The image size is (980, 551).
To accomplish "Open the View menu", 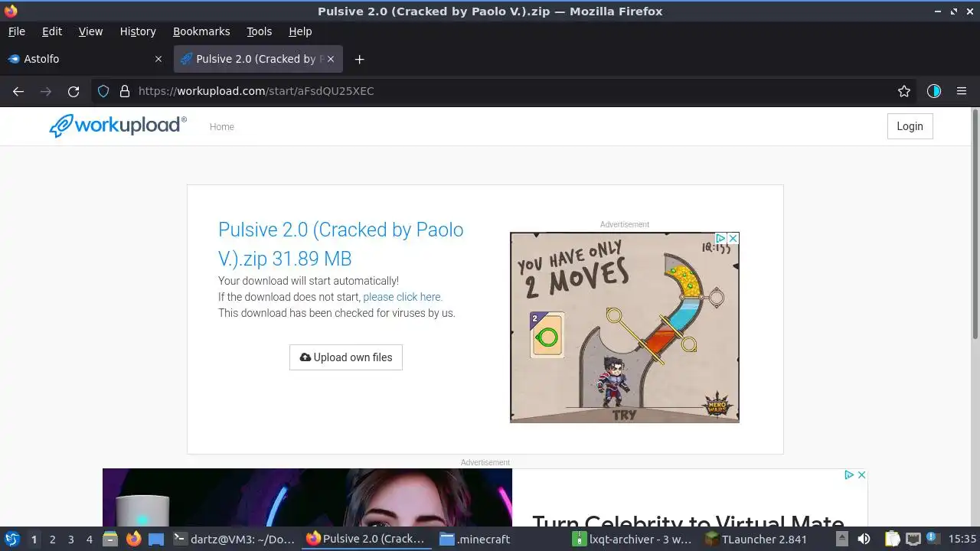I will pyautogui.click(x=90, y=31).
